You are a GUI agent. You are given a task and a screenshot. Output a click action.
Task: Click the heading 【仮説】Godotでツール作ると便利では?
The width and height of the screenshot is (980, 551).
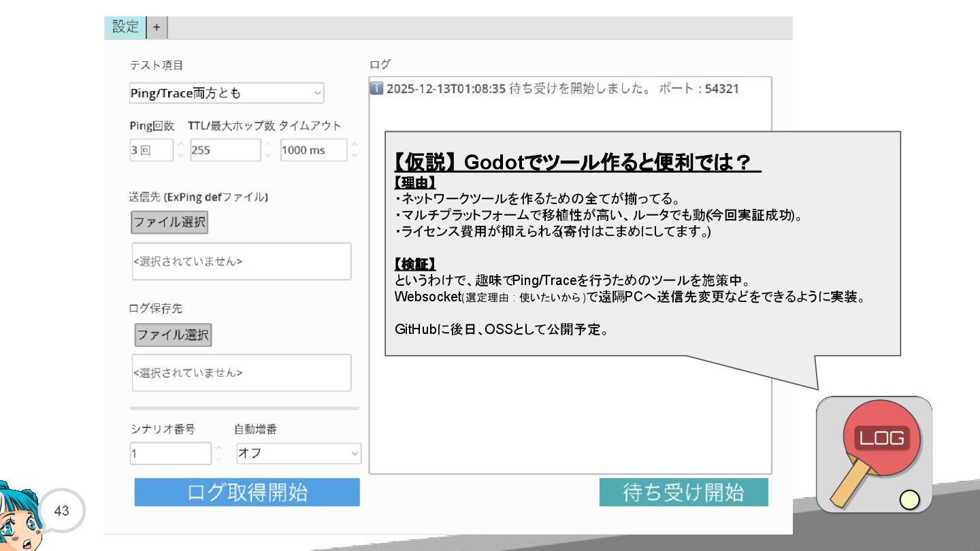point(577,163)
